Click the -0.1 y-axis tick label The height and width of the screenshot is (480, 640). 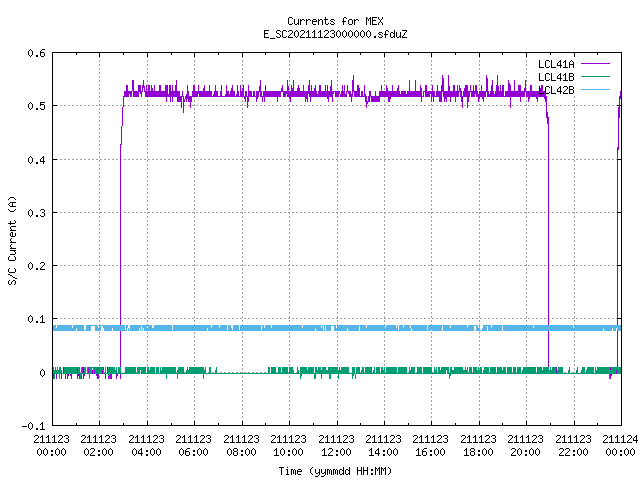click(33, 426)
